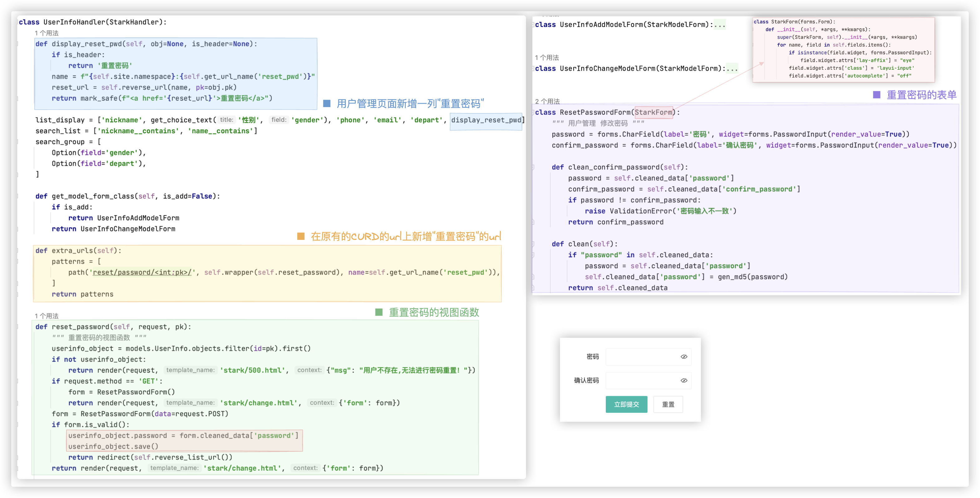Toggle visibility eye in 确认密码 field
Screen dimensions: 980x498
(684, 380)
